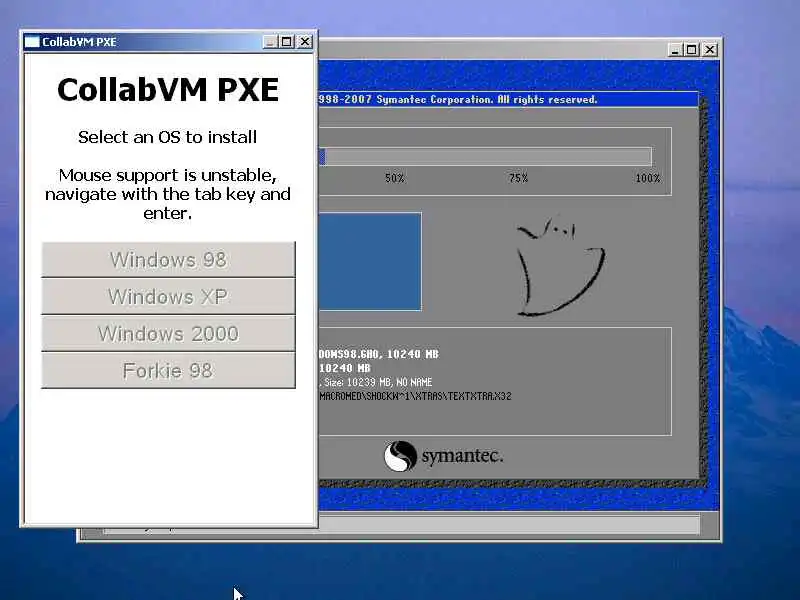Click the mouse support warning text

[x=168, y=194]
